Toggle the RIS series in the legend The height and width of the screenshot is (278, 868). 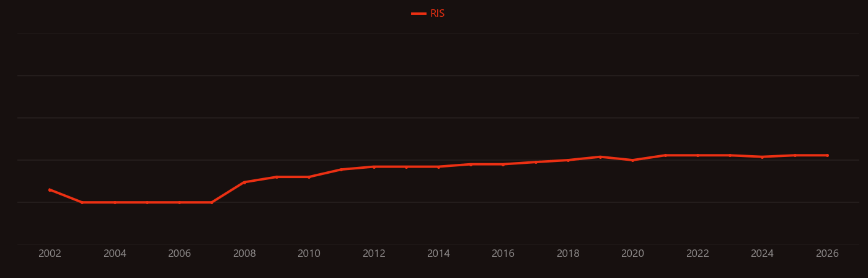pyautogui.click(x=428, y=14)
